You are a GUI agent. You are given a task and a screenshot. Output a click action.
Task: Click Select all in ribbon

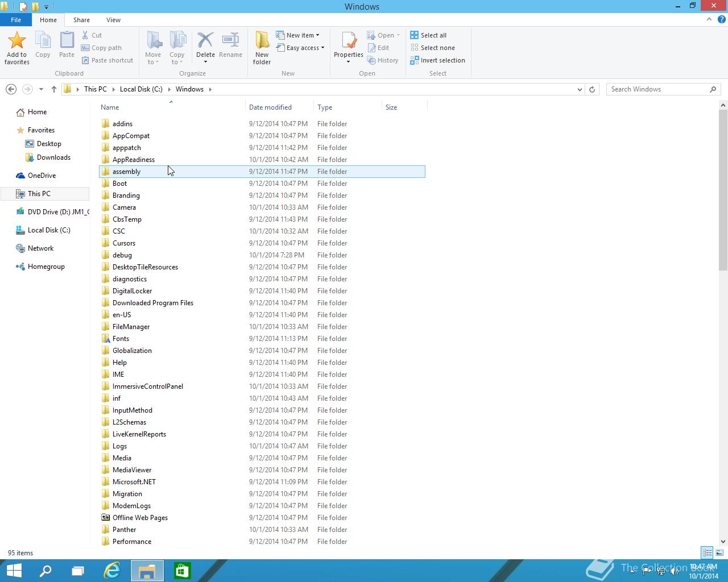(428, 35)
